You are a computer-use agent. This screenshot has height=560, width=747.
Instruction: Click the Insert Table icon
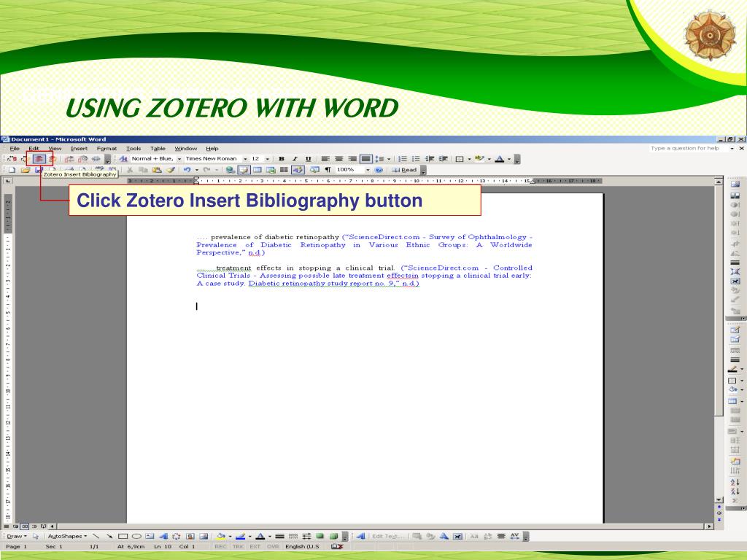(x=258, y=170)
